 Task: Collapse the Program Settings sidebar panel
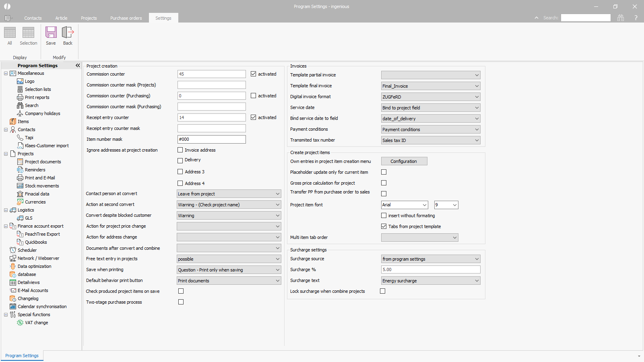tap(78, 66)
